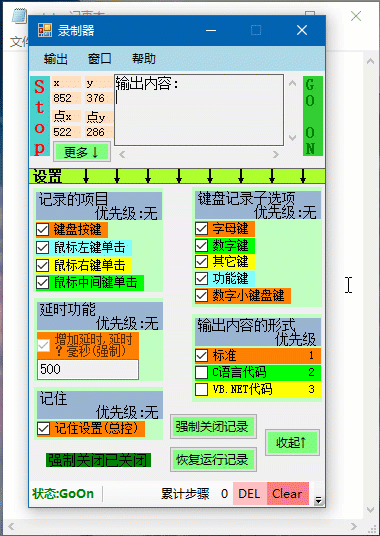Uncheck the 其它键 checkbox
Image resolution: width=380 pixels, height=536 pixels.
pos(202,262)
